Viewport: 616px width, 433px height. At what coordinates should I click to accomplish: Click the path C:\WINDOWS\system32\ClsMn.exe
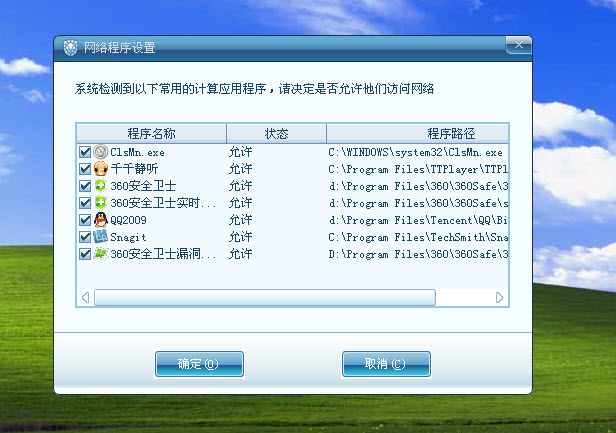pyautogui.click(x=416, y=152)
